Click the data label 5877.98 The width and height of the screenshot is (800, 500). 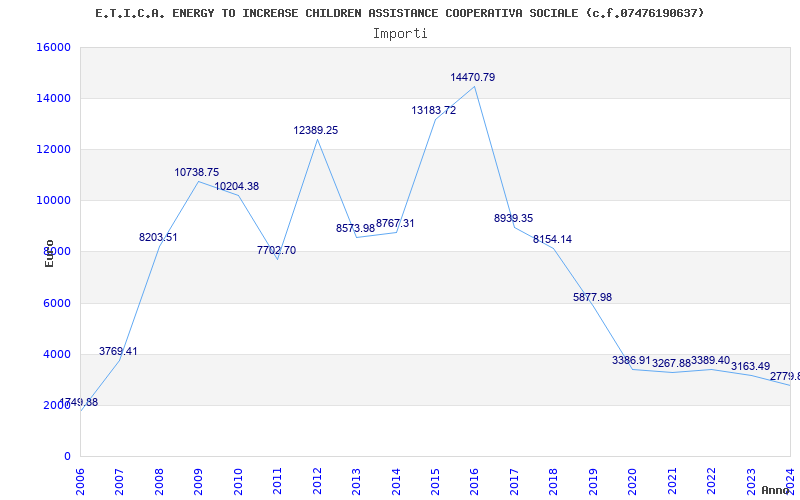pos(592,297)
